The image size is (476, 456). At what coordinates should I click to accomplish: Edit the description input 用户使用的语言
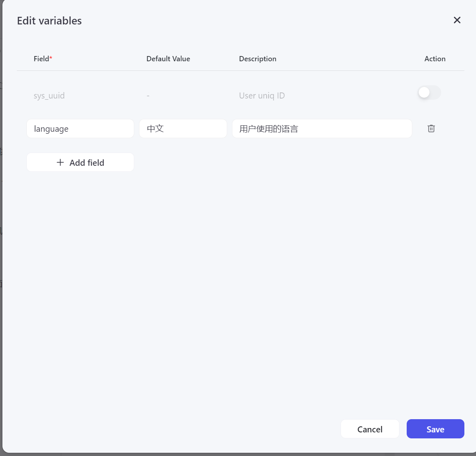(x=322, y=129)
